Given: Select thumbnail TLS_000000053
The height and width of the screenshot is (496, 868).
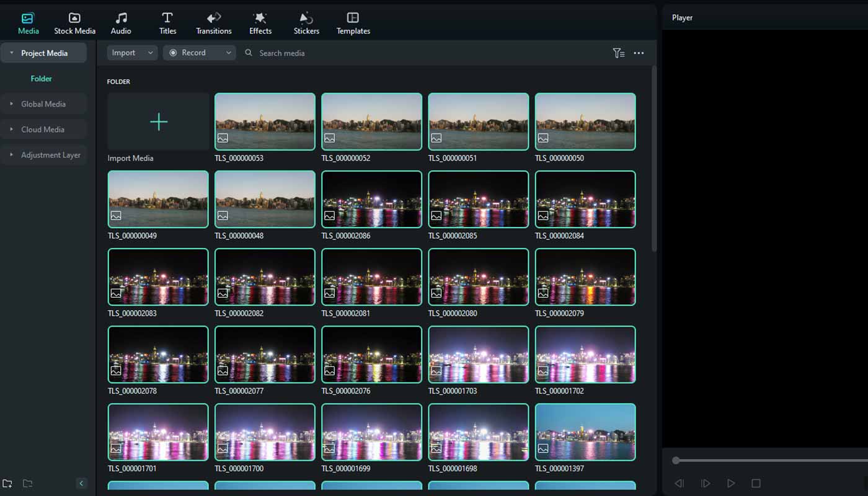Looking at the screenshot, I should tap(265, 122).
